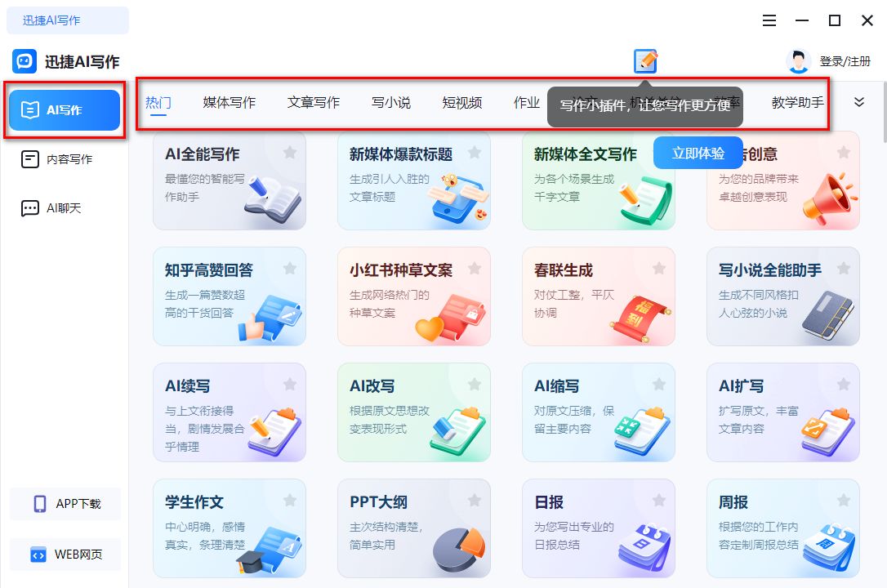The width and height of the screenshot is (887, 588).
Task: Open the 教学助手 tab
Action: click(x=798, y=102)
